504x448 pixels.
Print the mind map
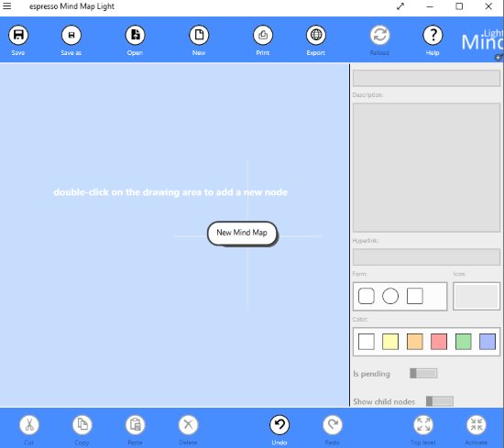point(263,35)
